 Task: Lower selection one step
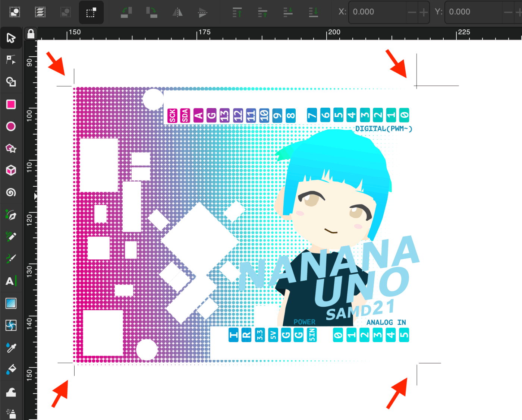point(288,12)
